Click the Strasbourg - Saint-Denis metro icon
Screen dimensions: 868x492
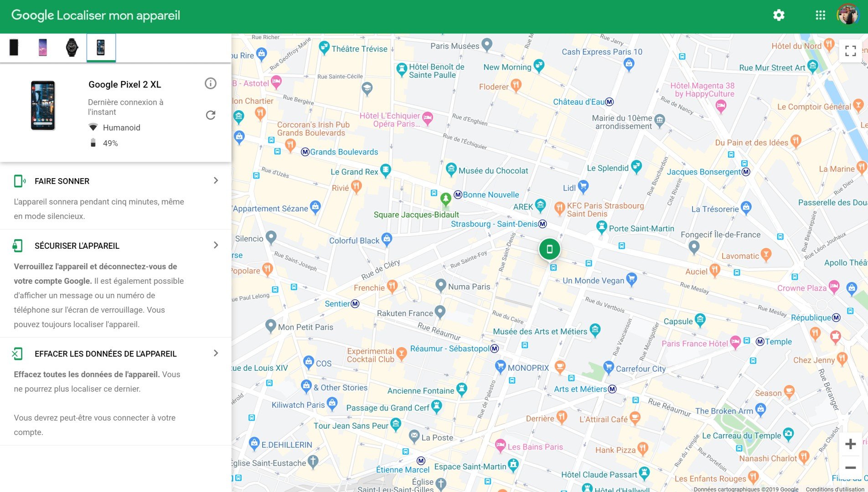pos(542,224)
